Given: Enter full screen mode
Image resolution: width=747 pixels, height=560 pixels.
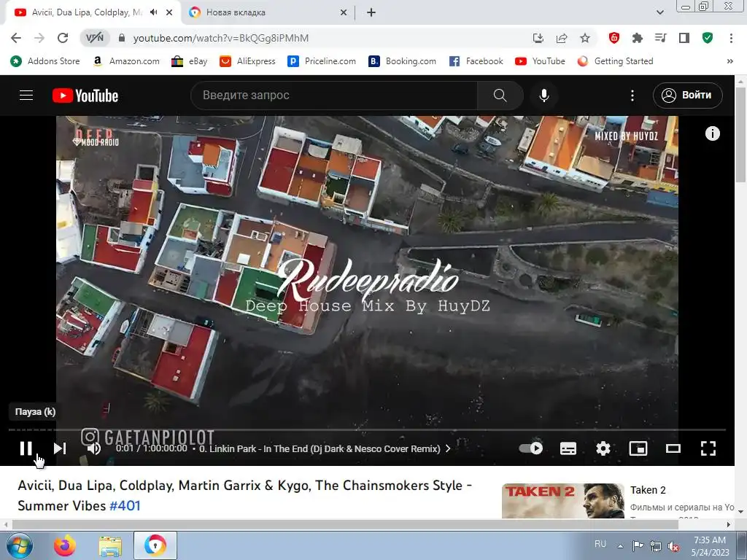Looking at the screenshot, I should point(708,448).
